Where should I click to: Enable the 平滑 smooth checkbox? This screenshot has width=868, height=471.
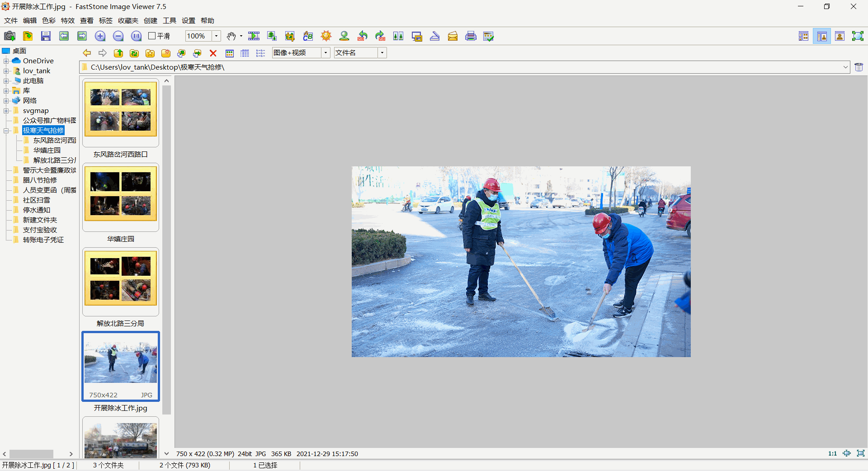click(x=152, y=36)
